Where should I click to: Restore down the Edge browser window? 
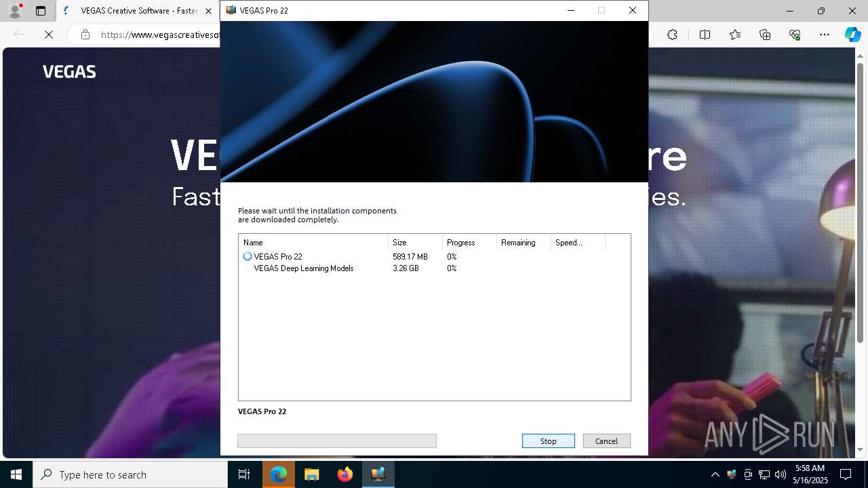pos(821,11)
